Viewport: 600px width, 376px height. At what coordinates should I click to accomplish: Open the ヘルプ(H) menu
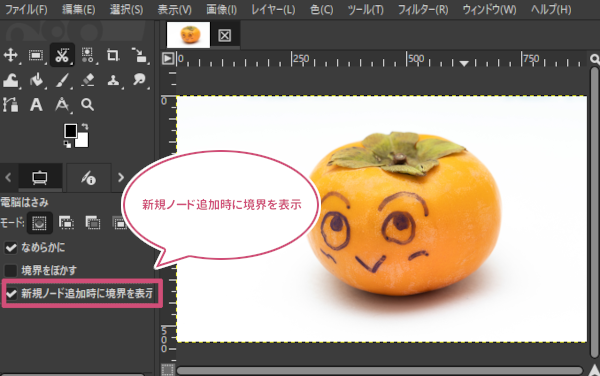tap(551, 9)
